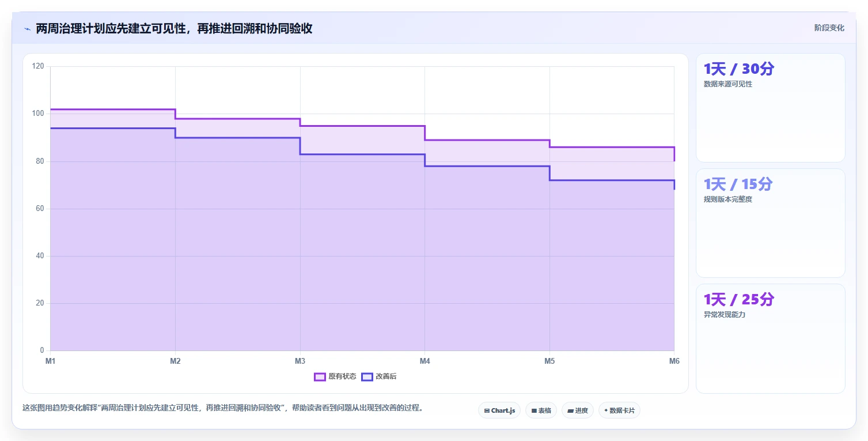Screen dimensions: 868x441
Task: Click the trend icon beside the title
Action: pos(27,29)
